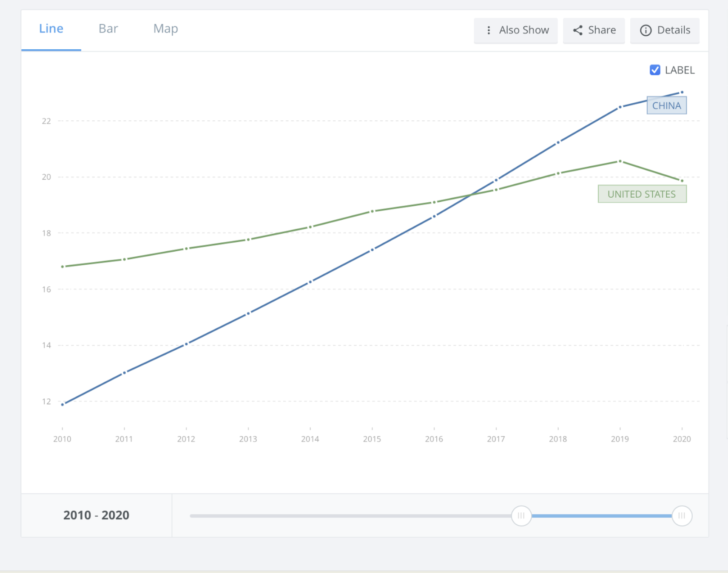Open the Map view tab
This screenshot has width=728, height=573.
pos(165,29)
